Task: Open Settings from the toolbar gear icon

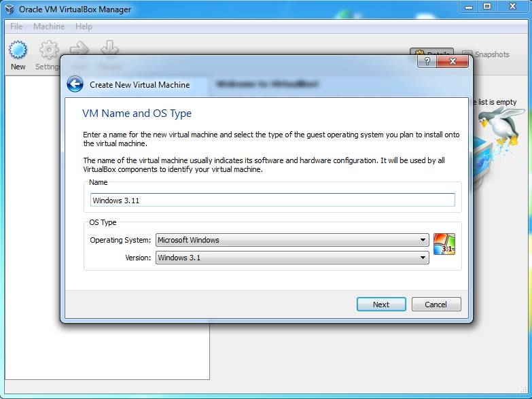Action: [x=48, y=51]
